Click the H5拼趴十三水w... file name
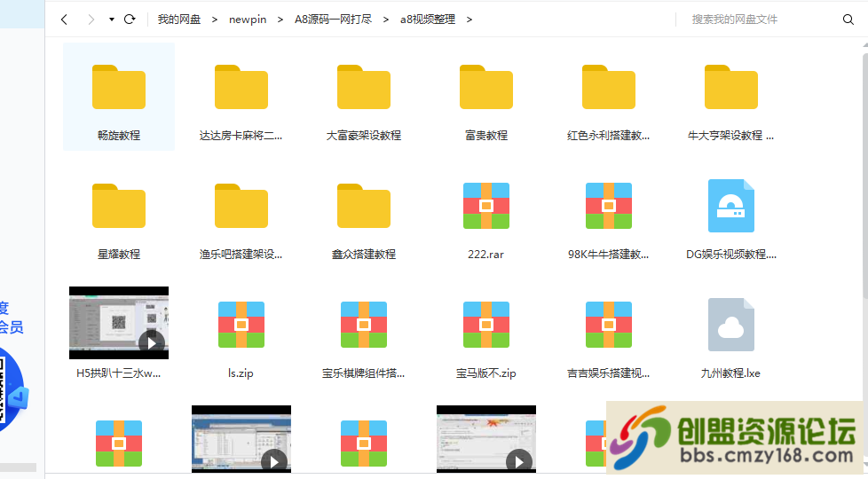Viewport: 868px width, 479px height. pos(118,373)
